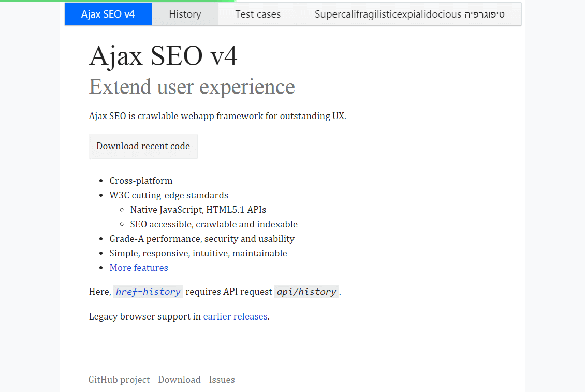Image resolution: width=585 pixels, height=392 pixels.
Task: Click the Download link in the footer
Action: (x=179, y=379)
